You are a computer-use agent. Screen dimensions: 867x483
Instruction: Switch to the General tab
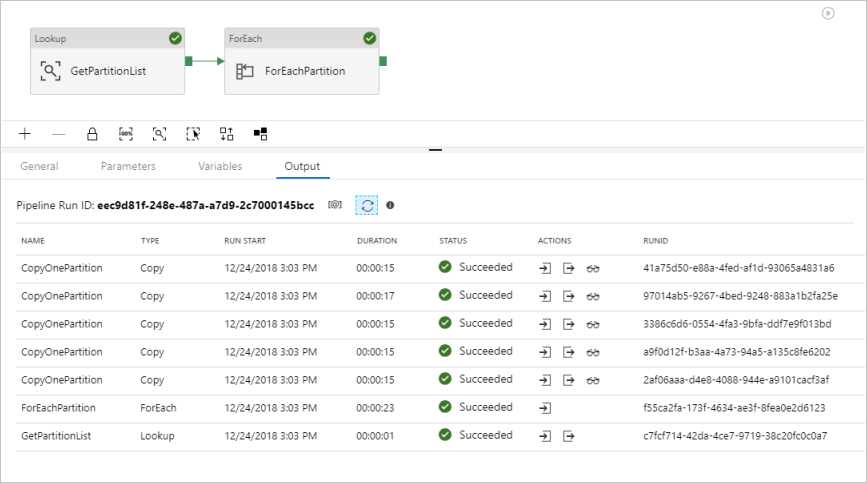pyautogui.click(x=39, y=166)
